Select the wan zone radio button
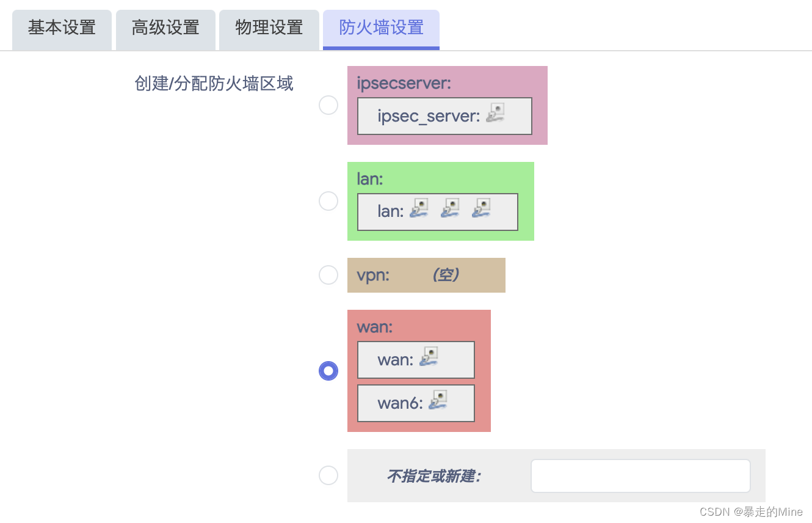This screenshot has height=523, width=812. 328,371
